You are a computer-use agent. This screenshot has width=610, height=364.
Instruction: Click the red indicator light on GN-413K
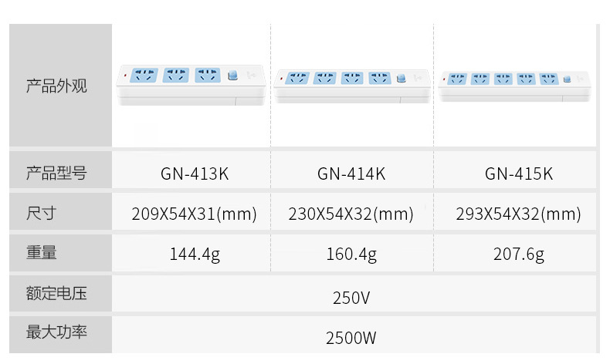click(x=124, y=76)
